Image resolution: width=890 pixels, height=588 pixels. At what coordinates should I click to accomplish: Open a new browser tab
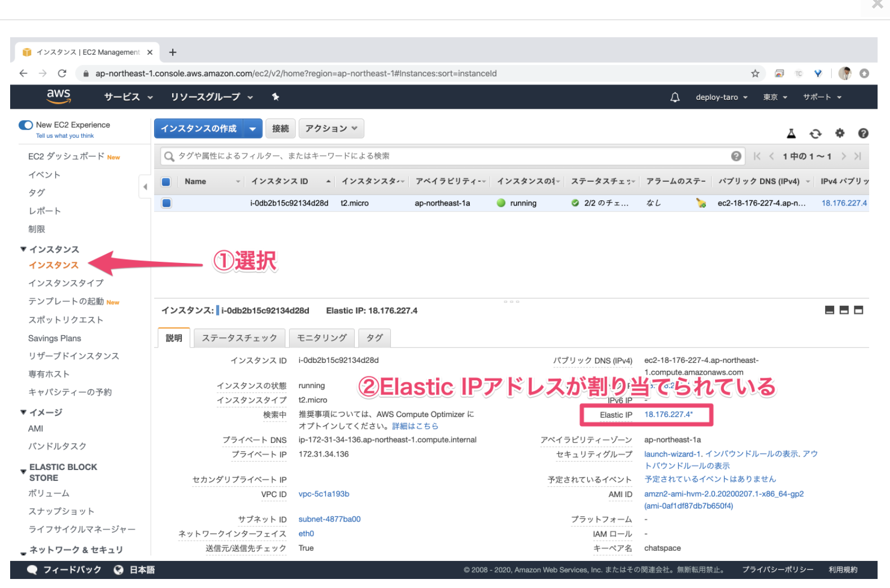173,52
